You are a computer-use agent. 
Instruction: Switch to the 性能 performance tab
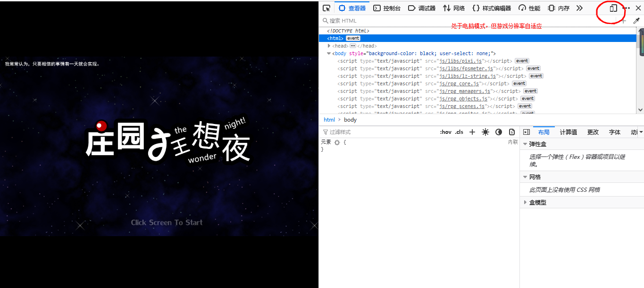[529, 8]
